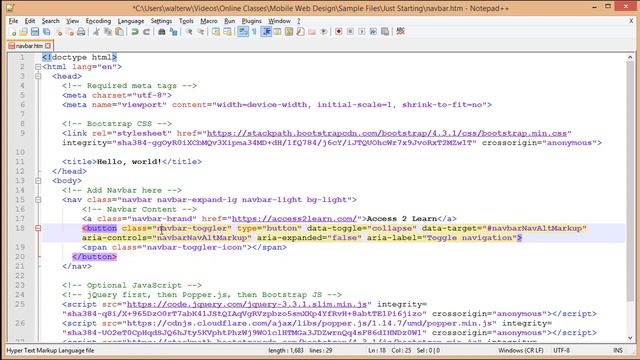
Task: Click the stackpath bootstrap.min.css link
Action: (x=387, y=133)
